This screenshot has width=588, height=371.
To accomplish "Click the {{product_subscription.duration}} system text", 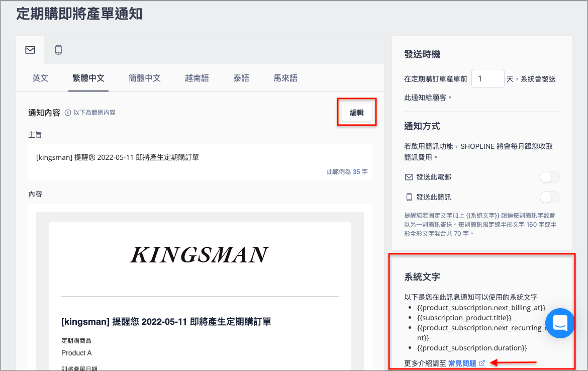I will [472, 348].
